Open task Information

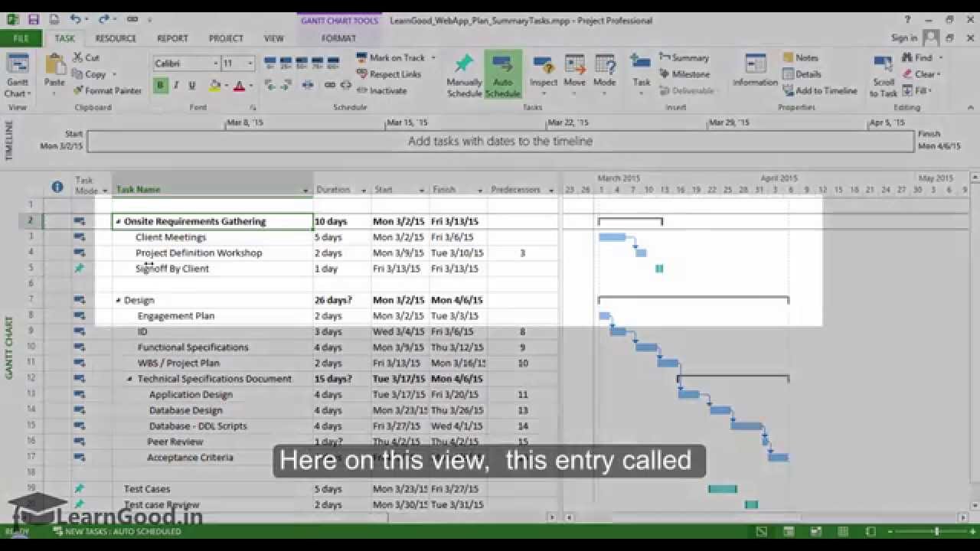(755, 71)
